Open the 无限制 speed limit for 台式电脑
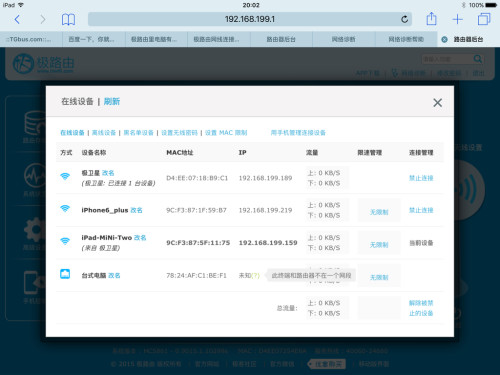 379,277
